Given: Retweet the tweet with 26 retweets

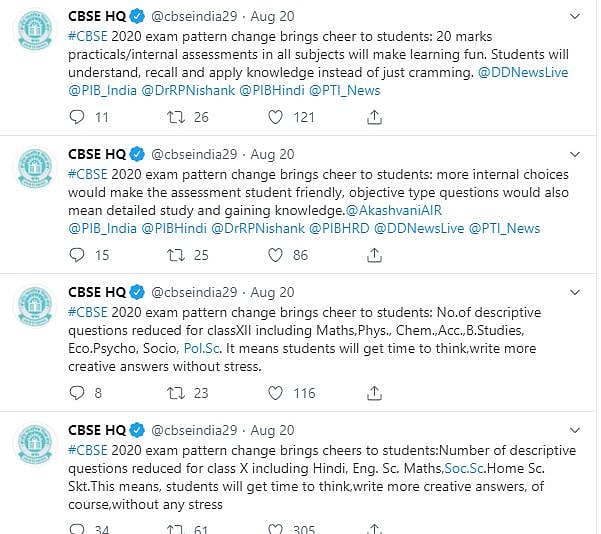Looking at the screenshot, I should [x=176, y=117].
